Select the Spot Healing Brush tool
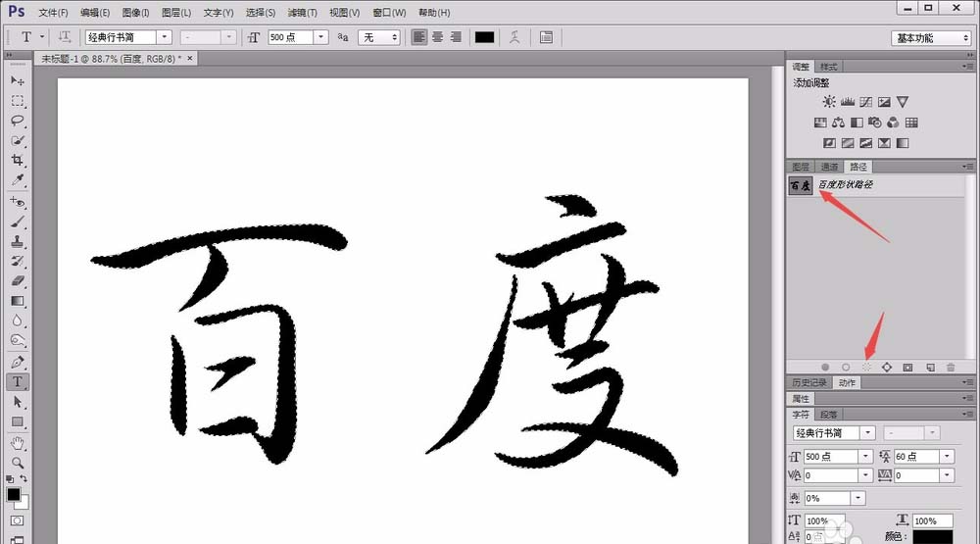The height and width of the screenshot is (544, 980). pyautogui.click(x=18, y=201)
